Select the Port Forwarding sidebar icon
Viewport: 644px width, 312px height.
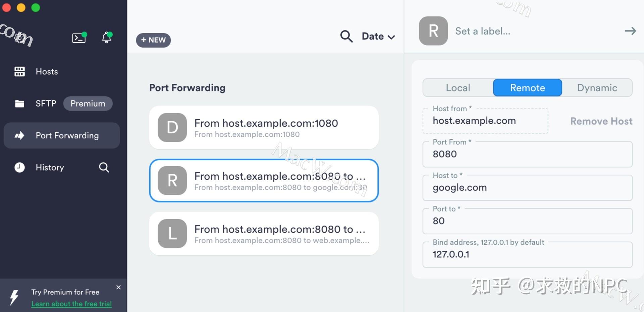[19, 135]
